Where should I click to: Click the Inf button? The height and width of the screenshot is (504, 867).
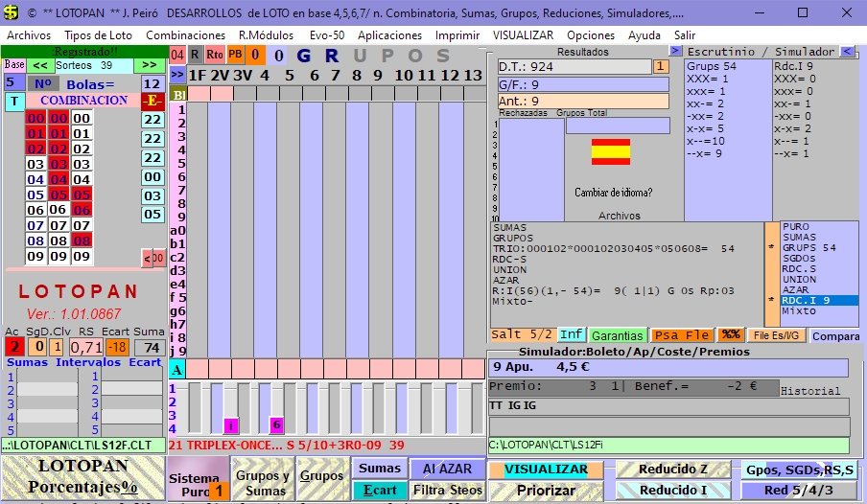click(571, 334)
